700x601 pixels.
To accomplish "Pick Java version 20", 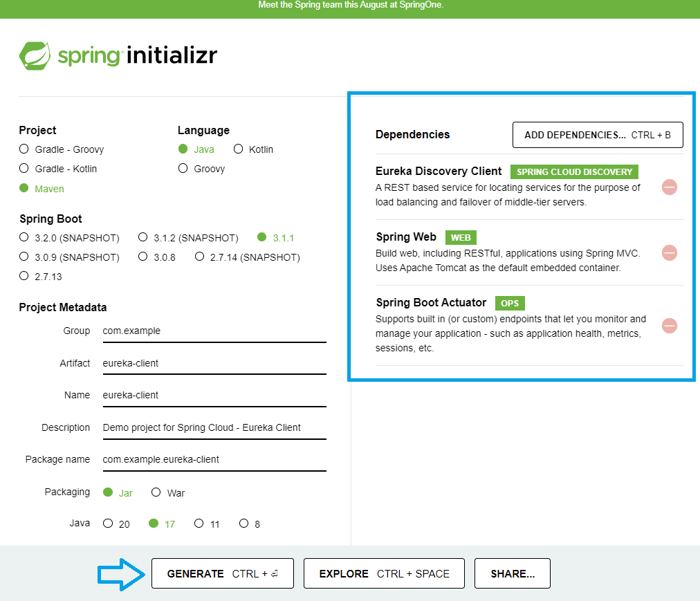I will click(x=116, y=524).
